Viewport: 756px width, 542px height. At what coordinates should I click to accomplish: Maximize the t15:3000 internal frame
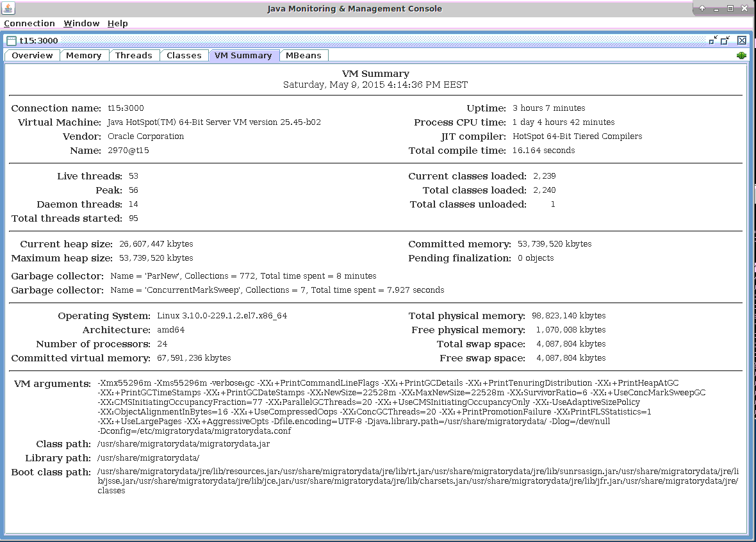click(725, 40)
